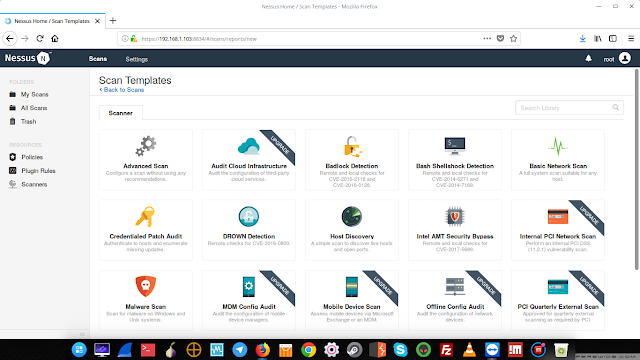Image resolution: width=640 pixels, height=360 pixels.
Task: Close the Nessus Home browser tab
Action: click(98, 21)
